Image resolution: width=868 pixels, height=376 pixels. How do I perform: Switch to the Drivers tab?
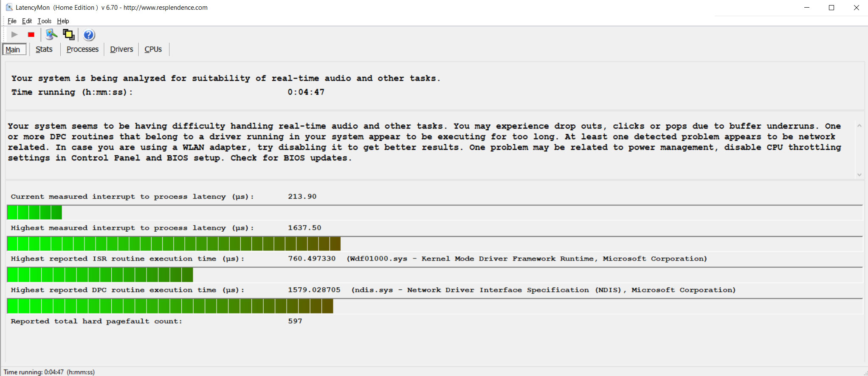click(x=121, y=49)
